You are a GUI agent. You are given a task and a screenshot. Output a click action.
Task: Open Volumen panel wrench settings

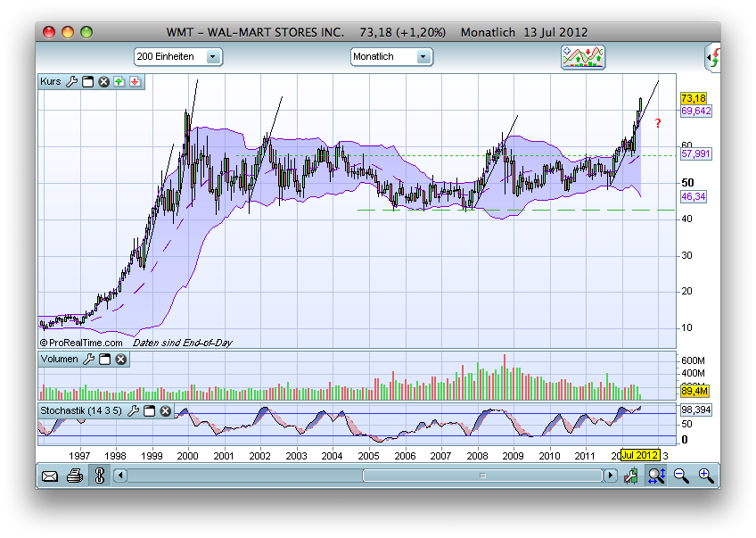pos(89,359)
